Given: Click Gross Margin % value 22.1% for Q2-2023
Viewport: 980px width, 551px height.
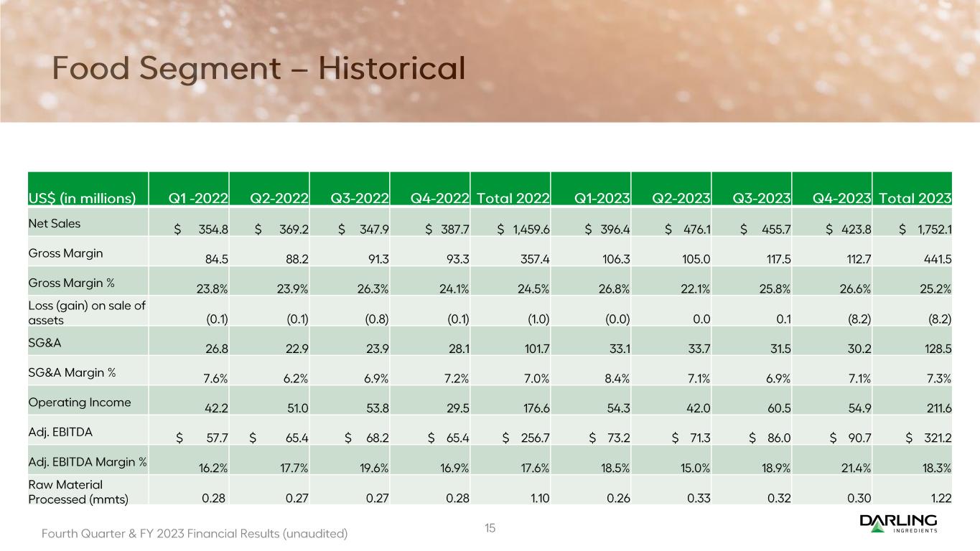Looking at the screenshot, I should pyautogui.click(x=696, y=288).
